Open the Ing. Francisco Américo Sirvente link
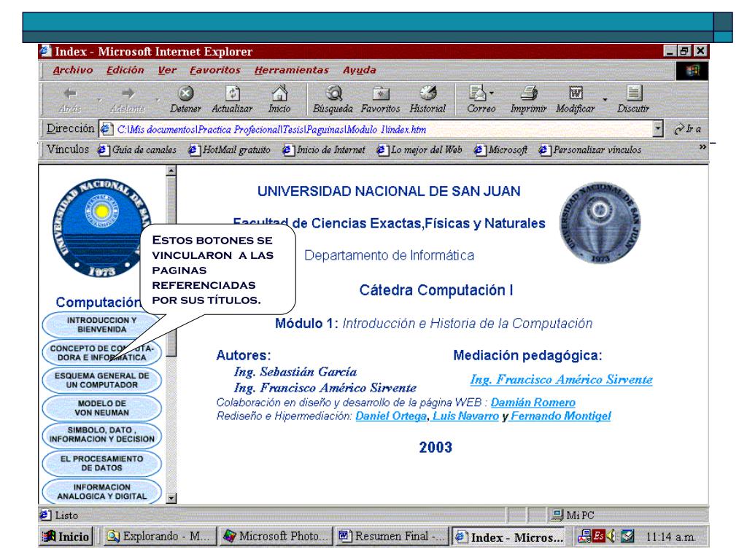 [x=561, y=379]
